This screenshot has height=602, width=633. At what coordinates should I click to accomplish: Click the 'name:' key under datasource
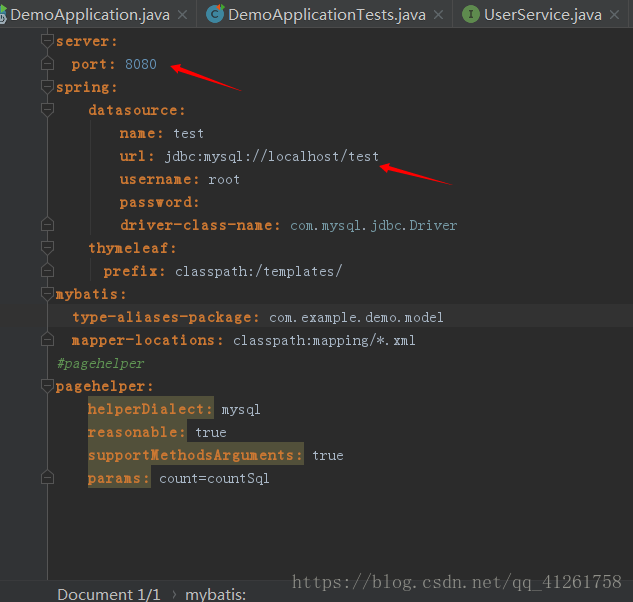[141, 133]
